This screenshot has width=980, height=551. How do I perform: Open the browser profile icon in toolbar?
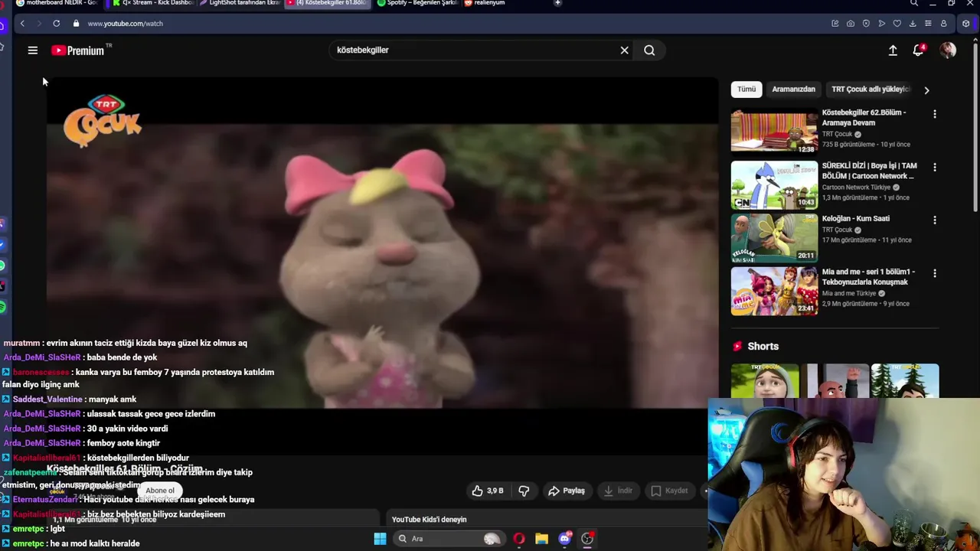point(943,24)
